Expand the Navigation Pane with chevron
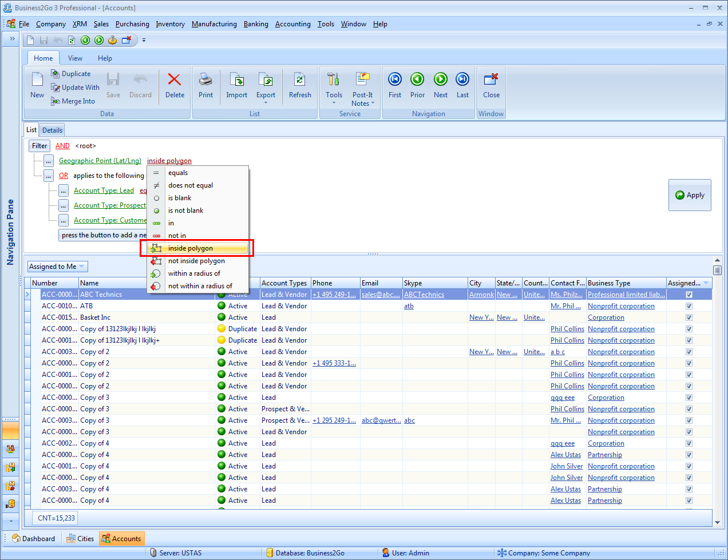 pos(11,39)
